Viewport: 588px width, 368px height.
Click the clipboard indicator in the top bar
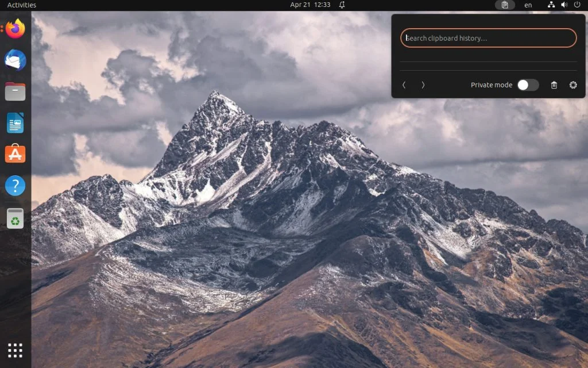click(505, 5)
